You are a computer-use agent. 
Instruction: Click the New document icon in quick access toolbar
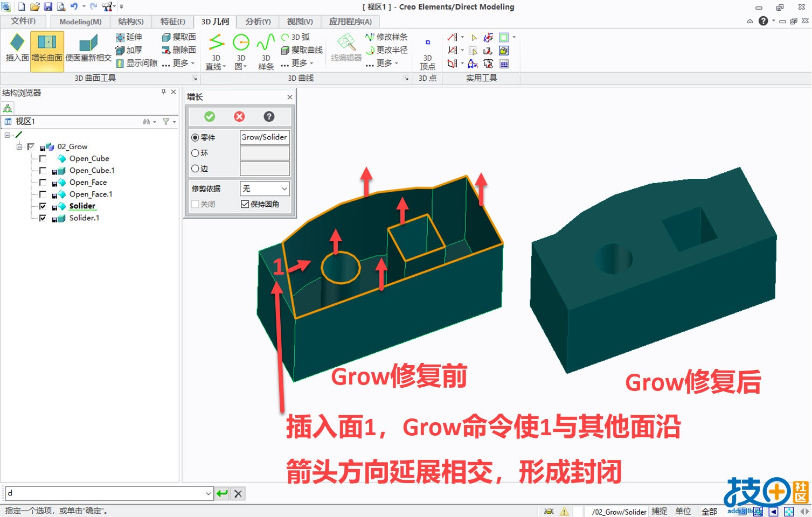point(22,6)
